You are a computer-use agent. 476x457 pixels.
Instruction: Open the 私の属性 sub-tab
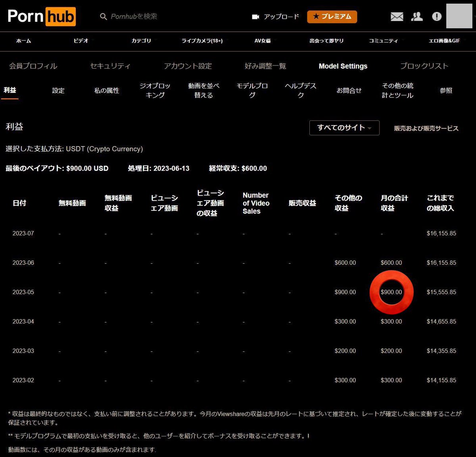107,91
